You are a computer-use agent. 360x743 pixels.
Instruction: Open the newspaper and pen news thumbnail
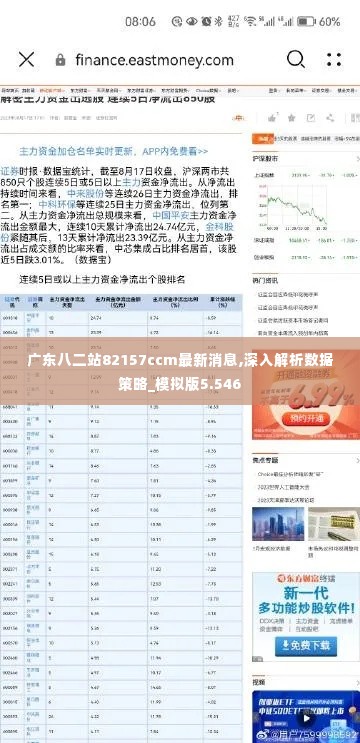click(334, 524)
